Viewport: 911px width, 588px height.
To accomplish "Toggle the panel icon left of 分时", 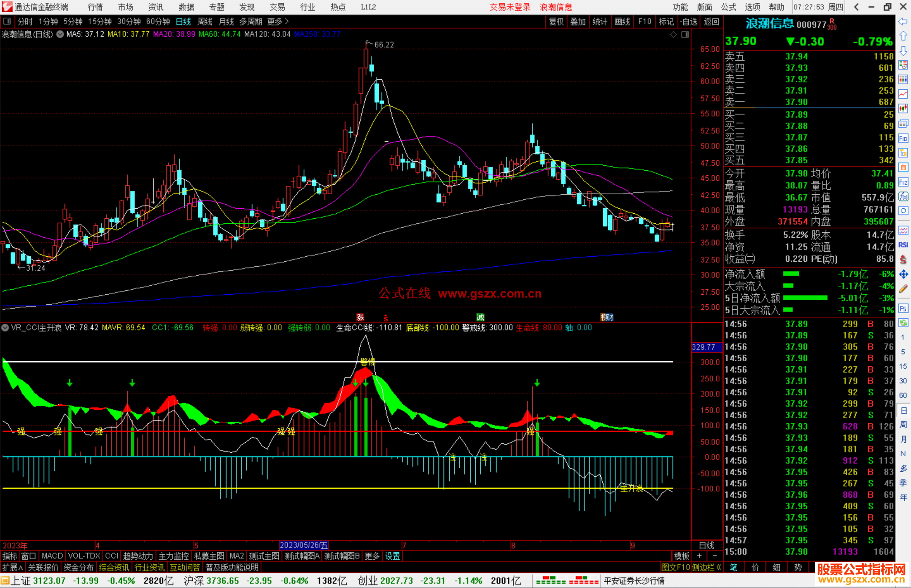I will coord(7,21).
